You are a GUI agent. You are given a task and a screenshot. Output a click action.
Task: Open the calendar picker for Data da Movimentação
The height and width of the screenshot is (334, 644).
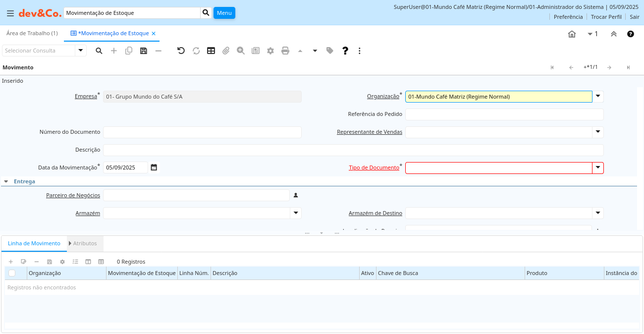[154, 167]
